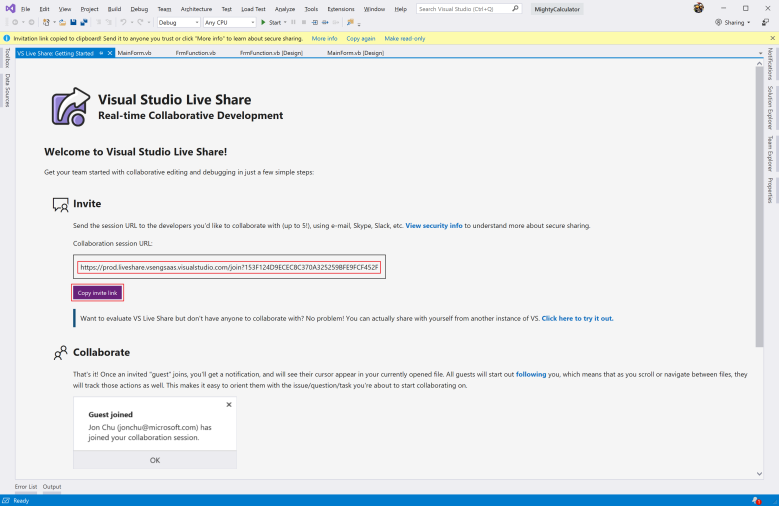Click the Navigate Forward arrow icon
Screen dimensions: 779x506
[31, 22]
